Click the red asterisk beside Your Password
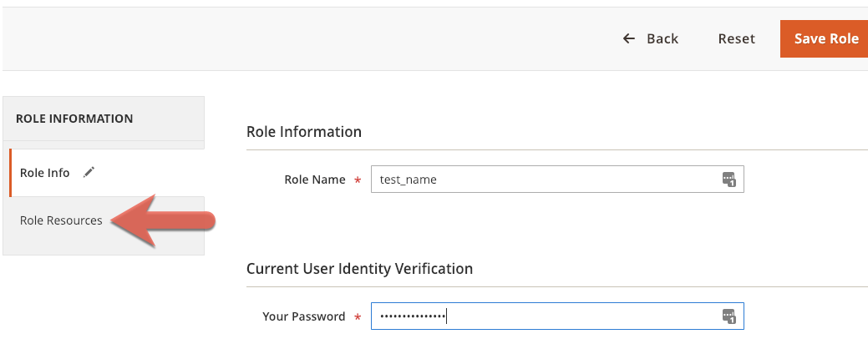The image size is (868, 339). (x=358, y=317)
